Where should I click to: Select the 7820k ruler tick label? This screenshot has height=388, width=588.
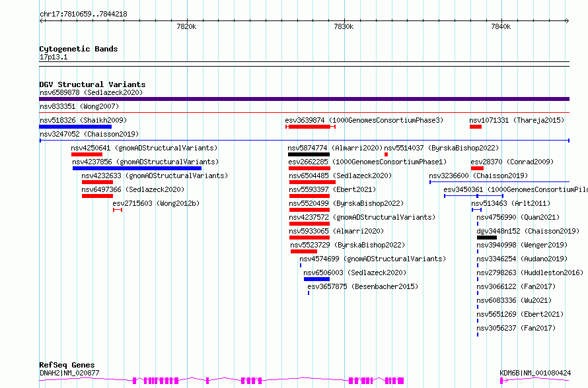click(x=186, y=26)
